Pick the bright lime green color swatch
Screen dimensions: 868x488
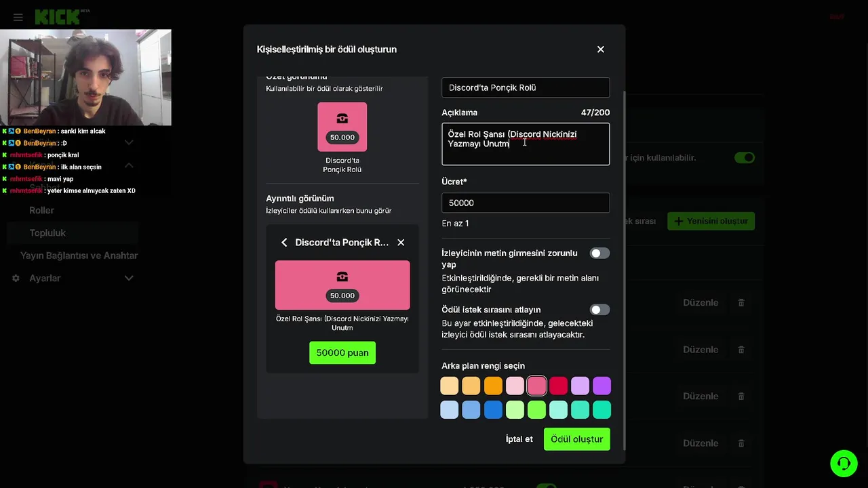click(x=536, y=409)
